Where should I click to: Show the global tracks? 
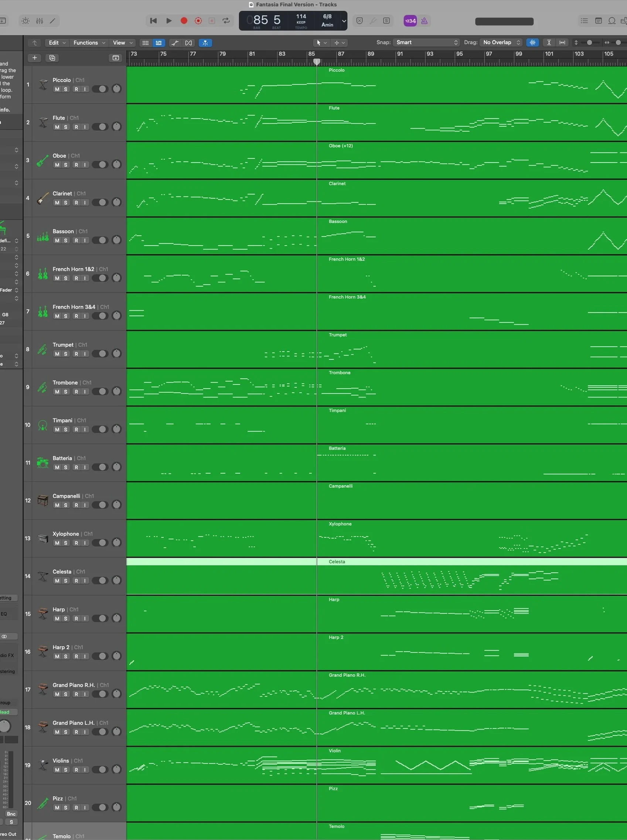(116, 58)
